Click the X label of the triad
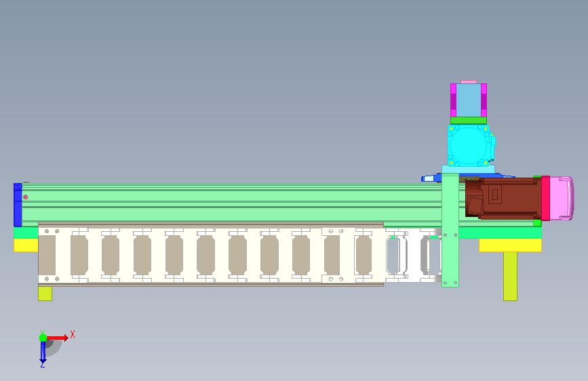Viewport: 588px width, 381px height. (73, 334)
